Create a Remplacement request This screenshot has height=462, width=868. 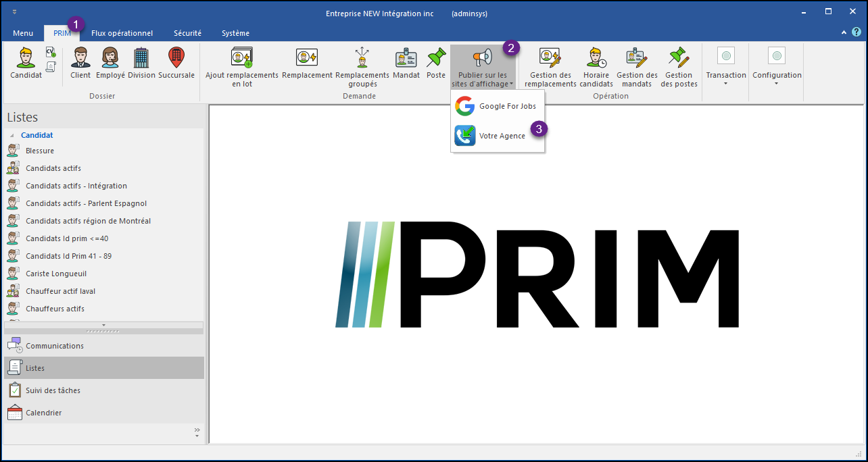click(x=307, y=63)
